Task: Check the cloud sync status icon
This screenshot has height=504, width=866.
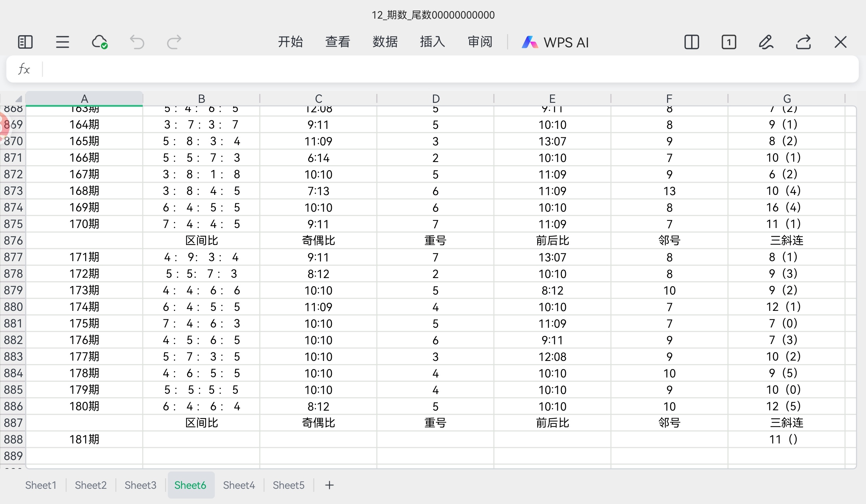Action: pos(100,42)
